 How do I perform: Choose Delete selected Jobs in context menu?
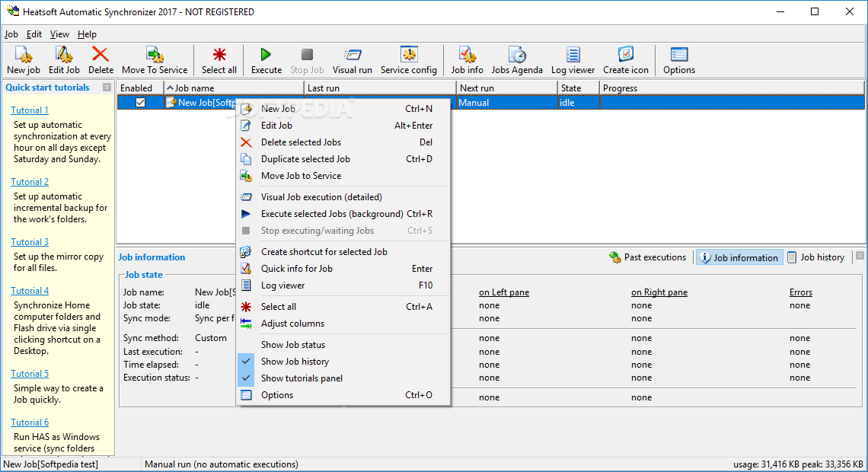pyautogui.click(x=343, y=142)
